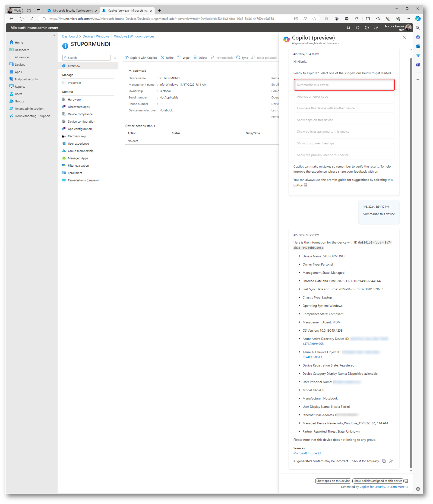Add a site to Edge sidebar
The width and height of the screenshot is (433, 504).
coord(418,79)
